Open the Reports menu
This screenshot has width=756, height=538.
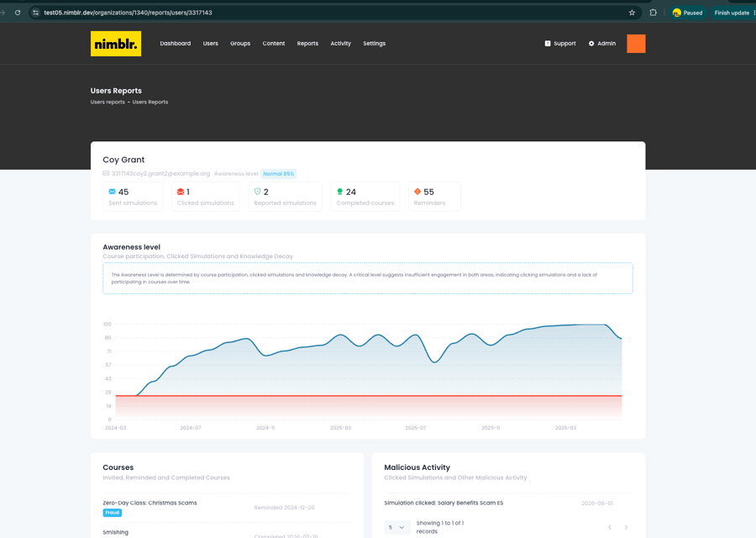coord(307,44)
